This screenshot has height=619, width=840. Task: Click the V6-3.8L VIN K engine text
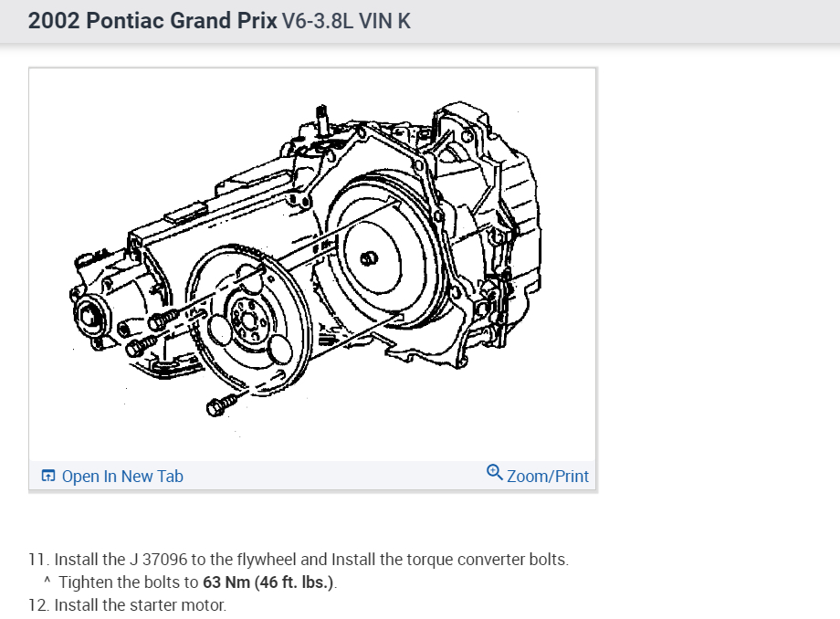[346, 21]
